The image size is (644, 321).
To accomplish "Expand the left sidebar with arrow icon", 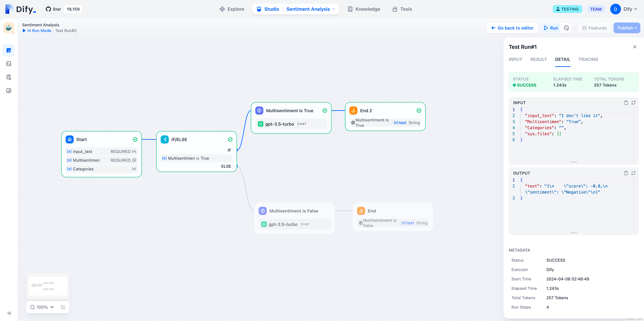I will [9, 313].
